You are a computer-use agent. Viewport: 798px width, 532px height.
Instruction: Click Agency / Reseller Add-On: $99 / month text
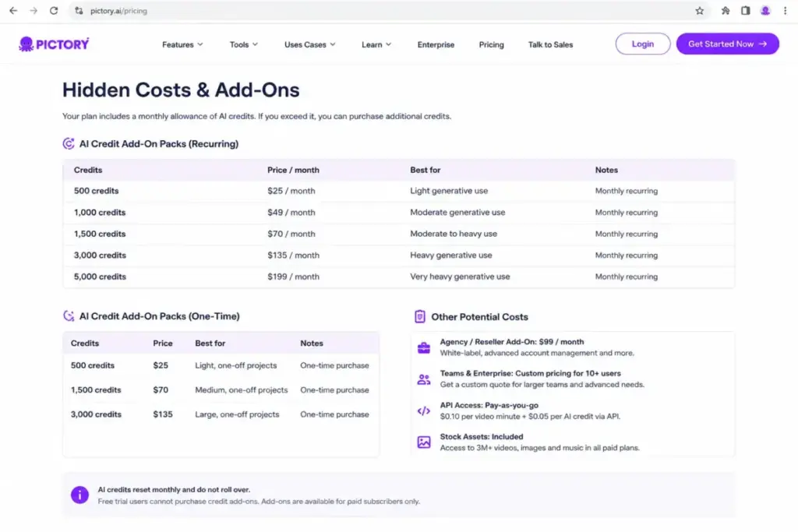pyautogui.click(x=511, y=342)
